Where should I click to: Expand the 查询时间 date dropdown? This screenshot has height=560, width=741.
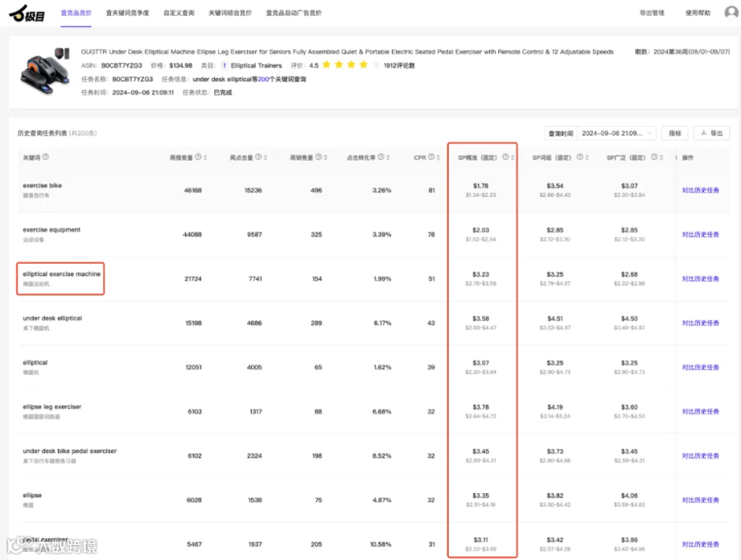tap(616, 133)
